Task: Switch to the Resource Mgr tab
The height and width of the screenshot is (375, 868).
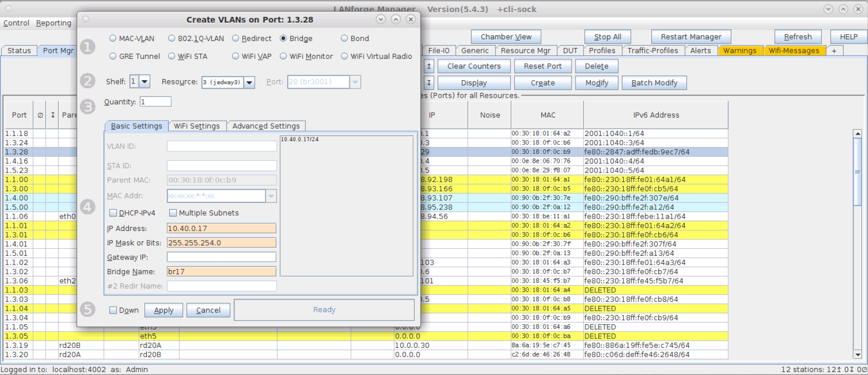Action: coord(526,50)
